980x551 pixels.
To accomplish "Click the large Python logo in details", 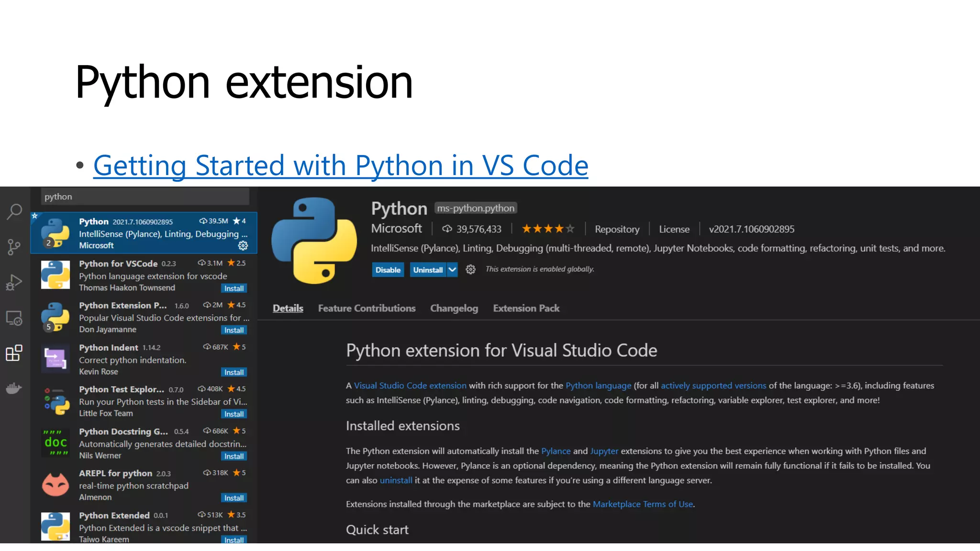I will [x=314, y=241].
